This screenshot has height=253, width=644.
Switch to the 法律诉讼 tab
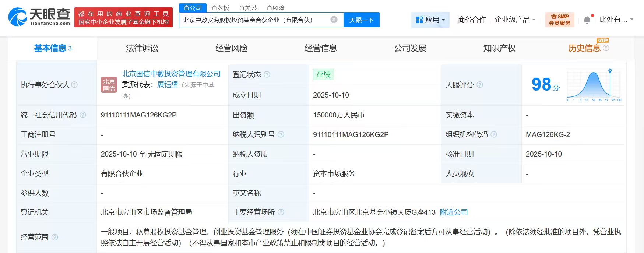pyautogui.click(x=142, y=48)
